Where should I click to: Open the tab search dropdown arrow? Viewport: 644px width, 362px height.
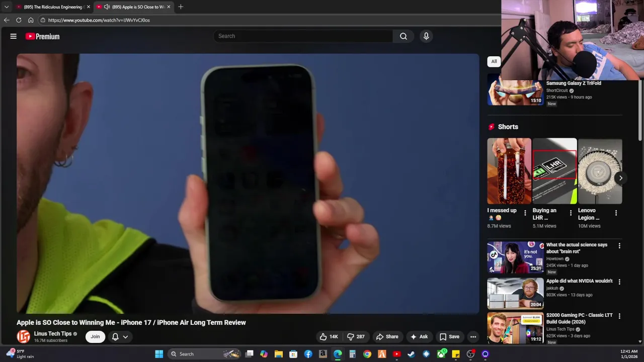[7, 7]
